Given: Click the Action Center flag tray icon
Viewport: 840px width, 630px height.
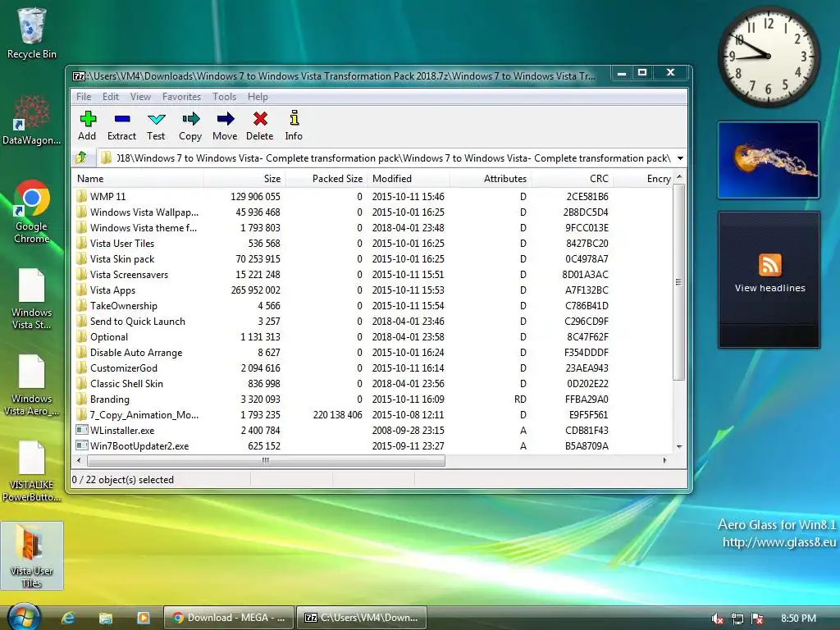Looking at the screenshot, I should (x=757, y=619).
